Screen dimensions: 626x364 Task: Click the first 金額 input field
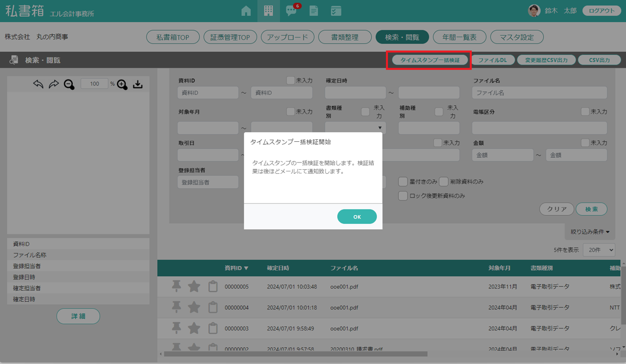(x=503, y=155)
